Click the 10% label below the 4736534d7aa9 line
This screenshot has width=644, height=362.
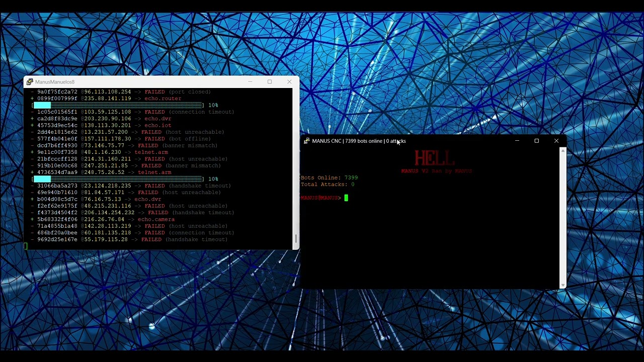click(213, 179)
